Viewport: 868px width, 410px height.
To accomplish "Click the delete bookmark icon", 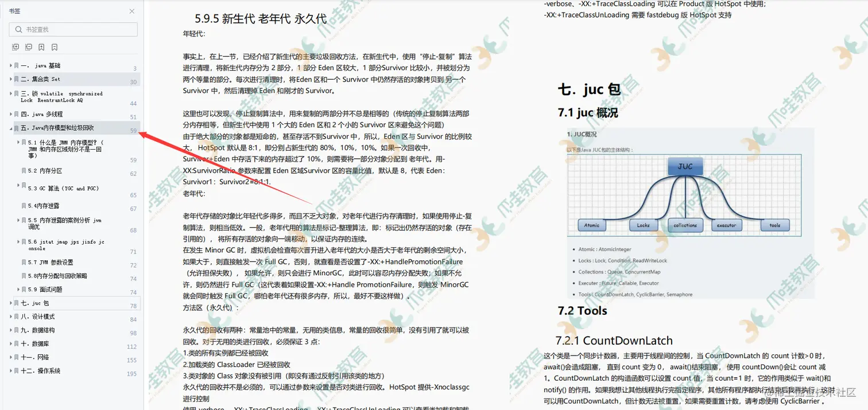I will pos(55,47).
